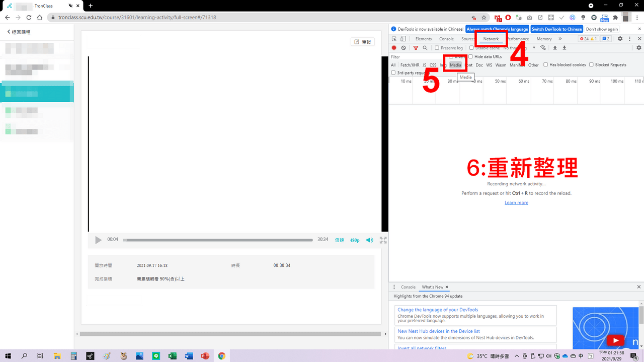Clear the network log icon
The width and height of the screenshot is (644, 362).
click(404, 48)
